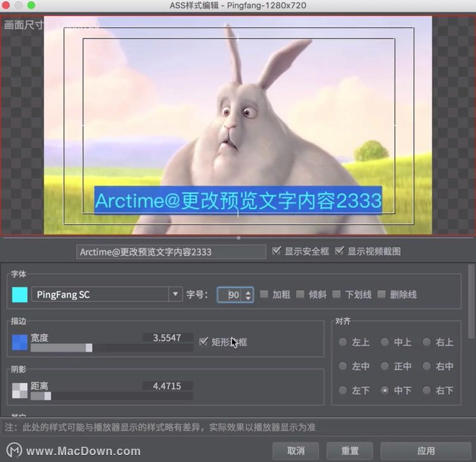This screenshot has width=476, height=462.
Task: Click the settings panel vertical scrollbar
Action: [471, 301]
